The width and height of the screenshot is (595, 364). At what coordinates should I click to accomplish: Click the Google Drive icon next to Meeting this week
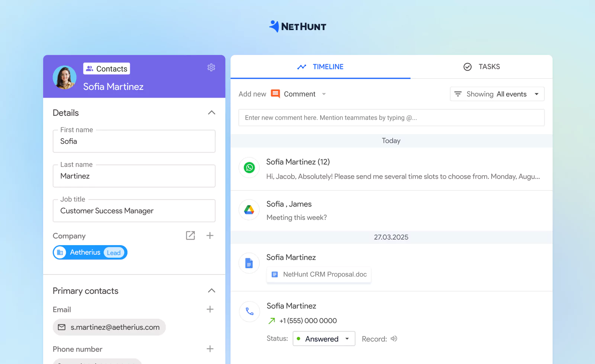248,210
